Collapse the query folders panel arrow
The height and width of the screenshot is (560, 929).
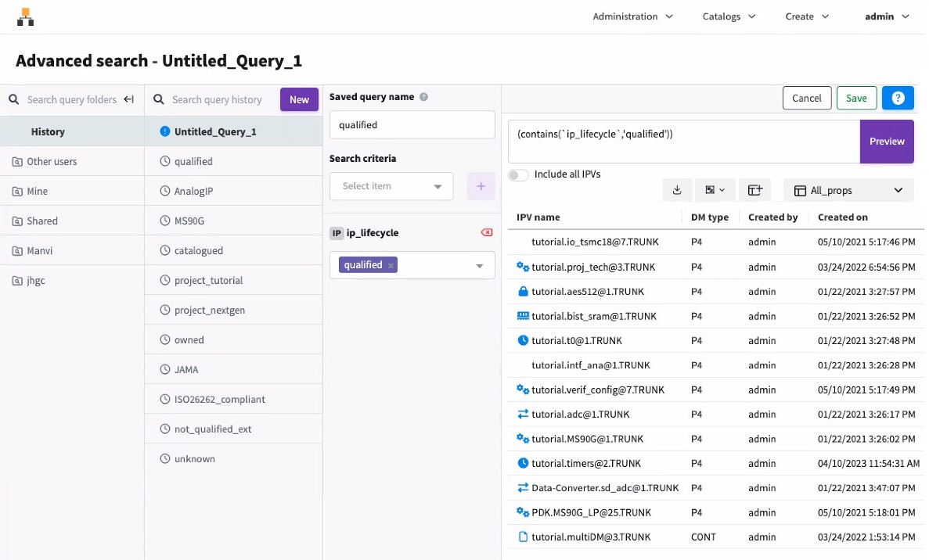(x=129, y=99)
